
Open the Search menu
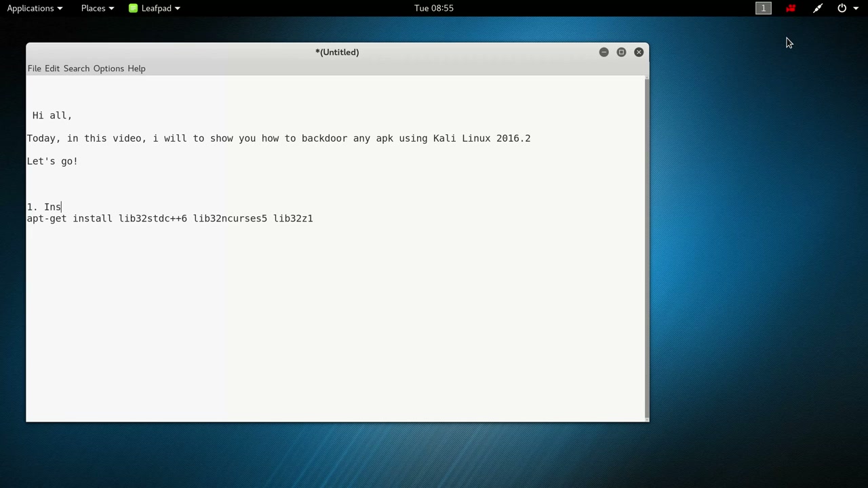[76, 68]
